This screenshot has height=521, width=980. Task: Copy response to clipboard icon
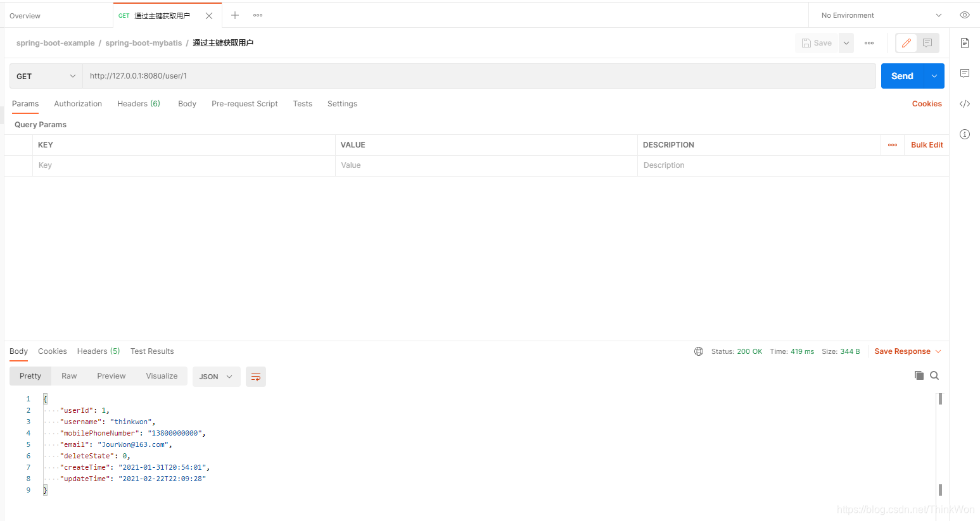click(919, 375)
